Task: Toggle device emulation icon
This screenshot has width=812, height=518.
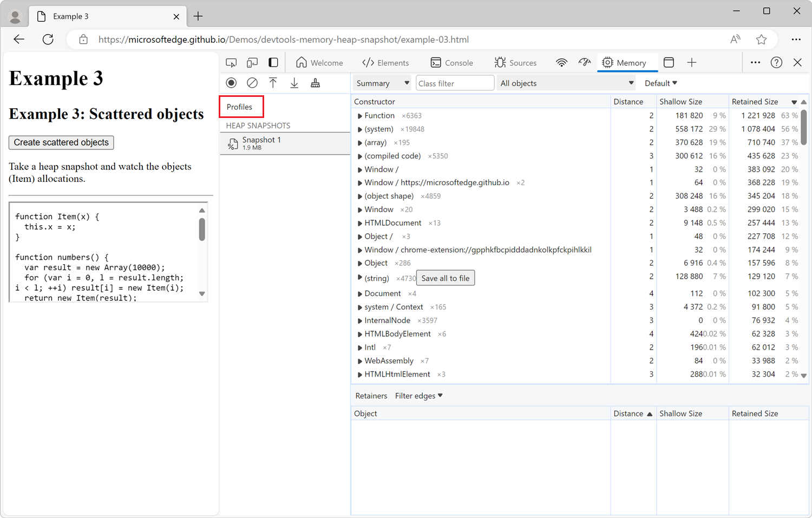Action: point(252,63)
